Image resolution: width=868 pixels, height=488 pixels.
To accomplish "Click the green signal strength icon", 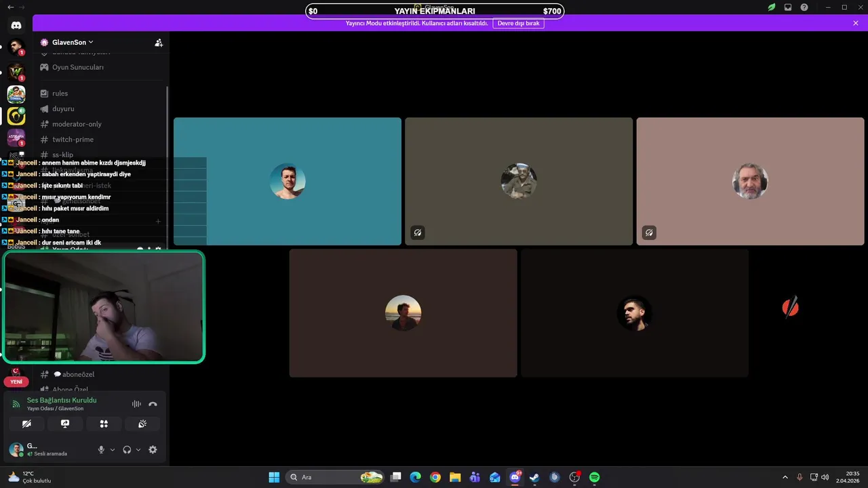I will click(16, 404).
